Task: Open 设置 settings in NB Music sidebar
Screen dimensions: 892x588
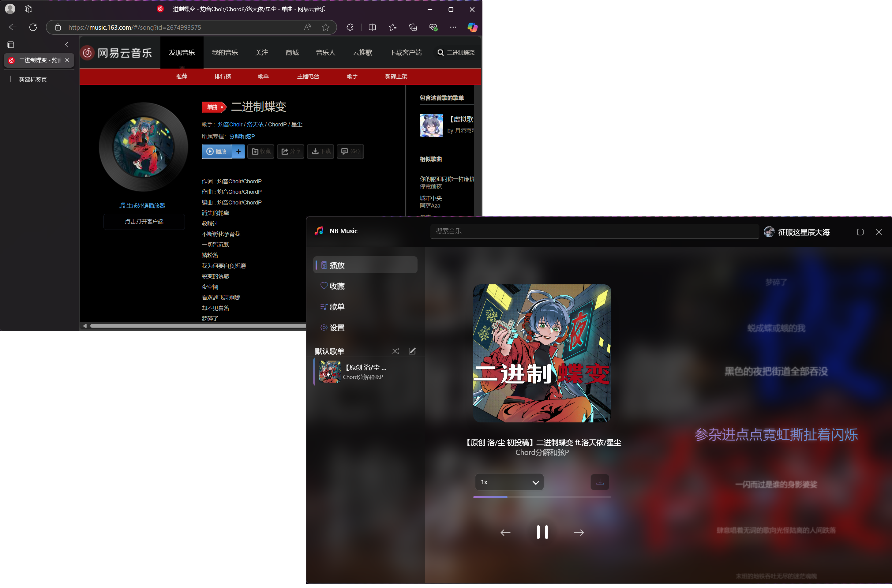Action: 365,328
